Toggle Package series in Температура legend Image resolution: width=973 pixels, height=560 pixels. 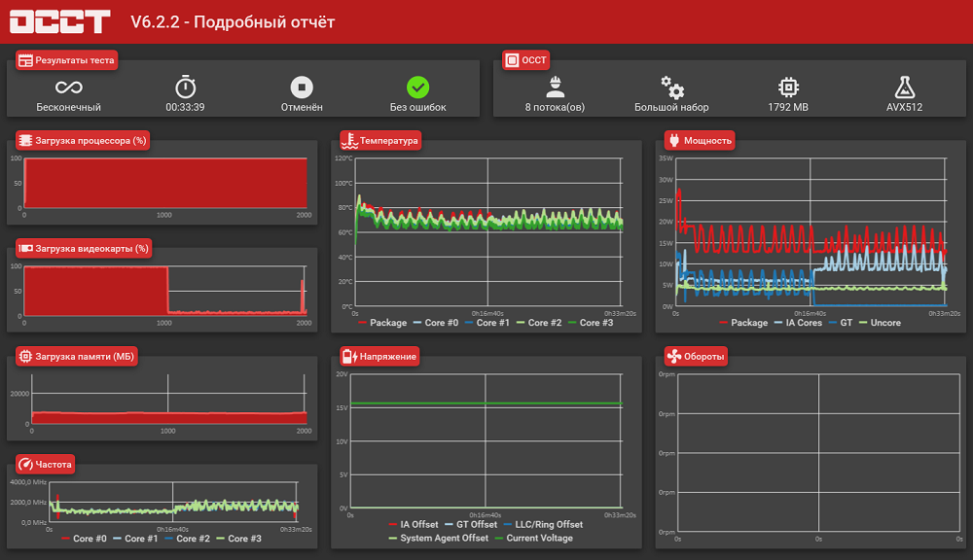tap(382, 323)
